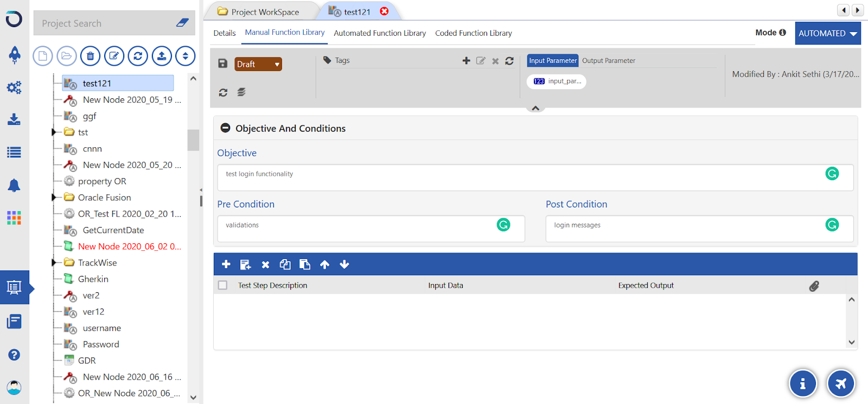Screen dimensions: 868x404
Task: Click the trash delete icon in tree toolbar
Action: click(x=90, y=56)
